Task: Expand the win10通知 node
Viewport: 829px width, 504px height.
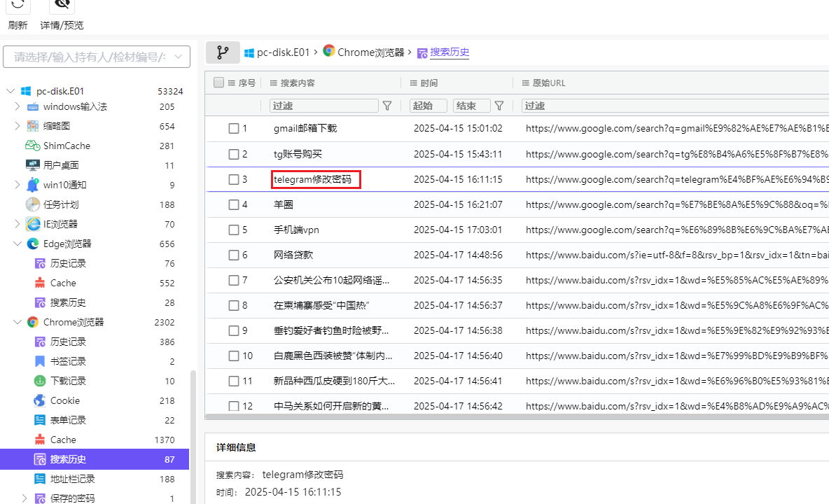Action: [x=17, y=184]
